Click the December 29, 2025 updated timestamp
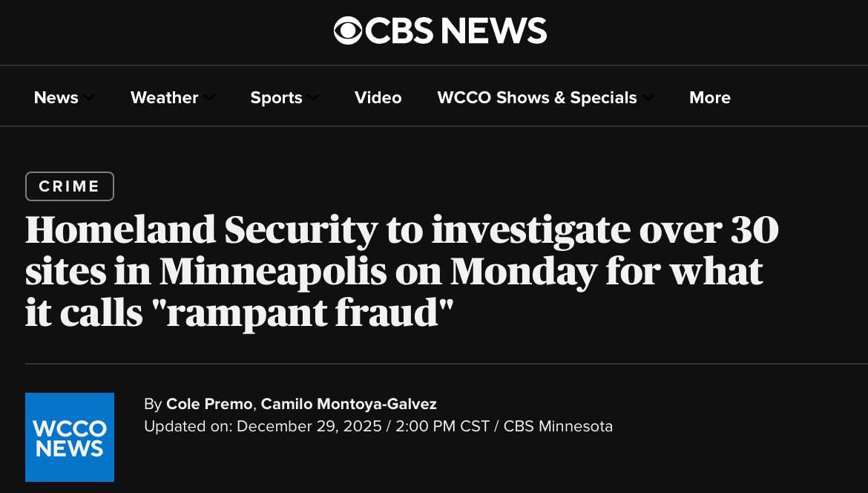 pyautogui.click(x=309, y=426)
